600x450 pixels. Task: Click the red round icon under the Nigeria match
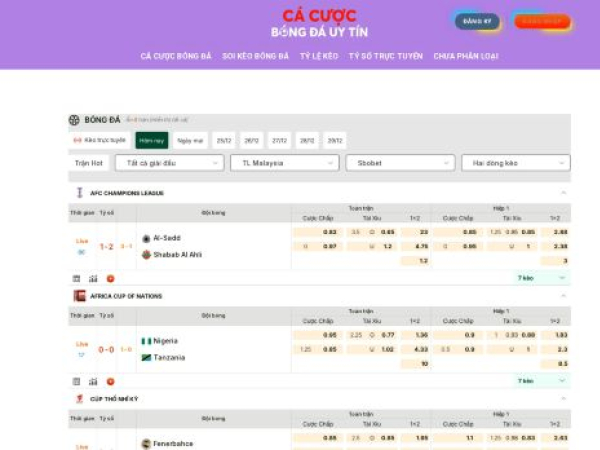coord(111,382)
